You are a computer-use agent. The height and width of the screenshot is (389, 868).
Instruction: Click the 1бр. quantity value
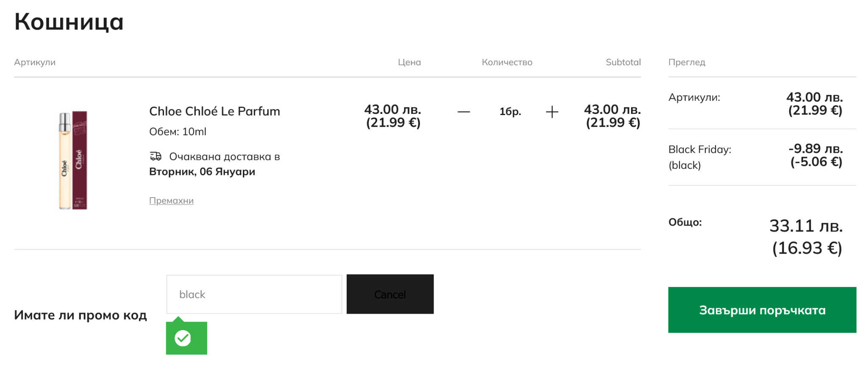coord(510,112)
